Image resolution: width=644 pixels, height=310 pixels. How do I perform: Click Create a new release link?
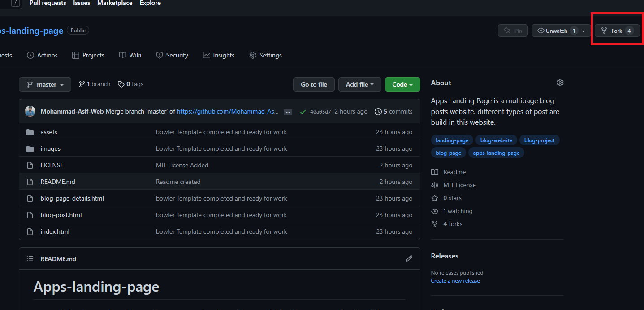click(455, 281)
